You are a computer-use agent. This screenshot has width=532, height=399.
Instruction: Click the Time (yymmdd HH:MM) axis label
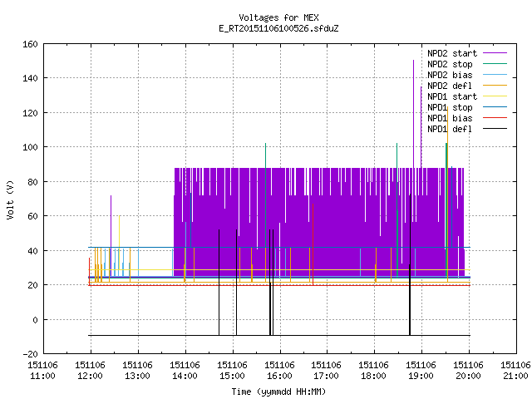278,392
